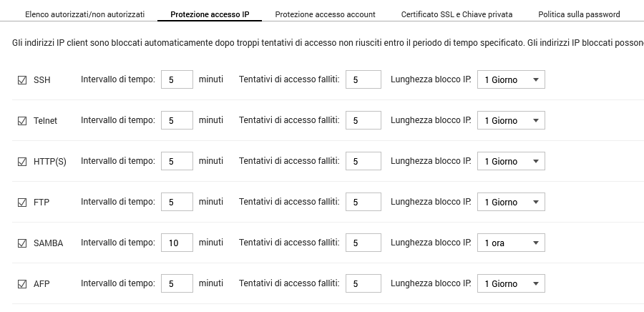Open the Politica sulla password tab
Viewport: 644px width, 312px height.
pos(579,14)
